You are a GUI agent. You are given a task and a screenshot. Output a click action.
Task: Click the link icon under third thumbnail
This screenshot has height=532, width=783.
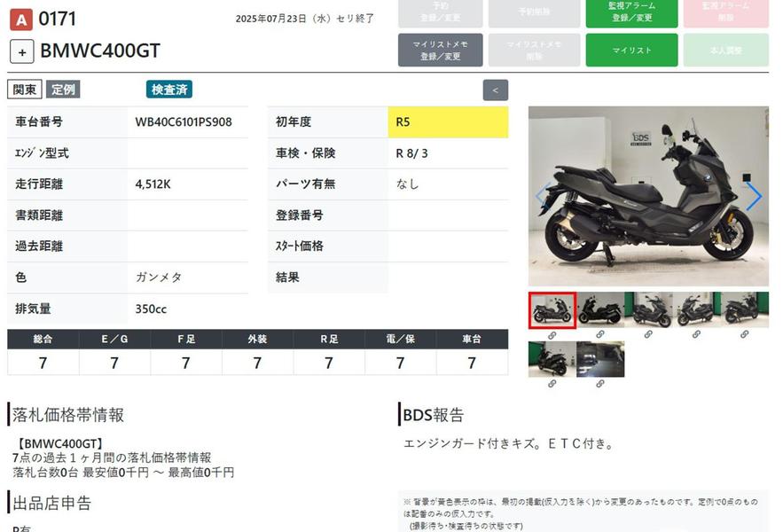point(648,335)
